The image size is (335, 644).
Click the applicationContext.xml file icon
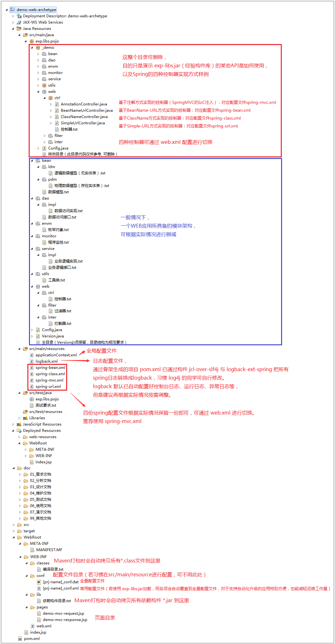coord(32,355)
